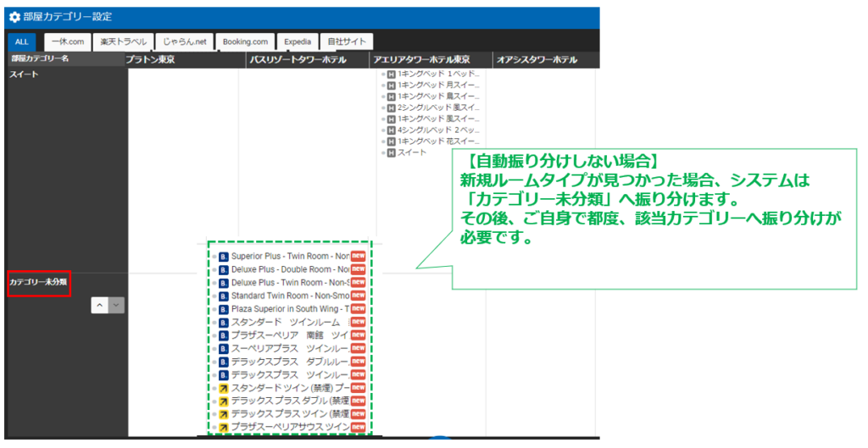
Task: Click Booking icon for Superior Plus Twin Room
Action: [x=223, y=256]
